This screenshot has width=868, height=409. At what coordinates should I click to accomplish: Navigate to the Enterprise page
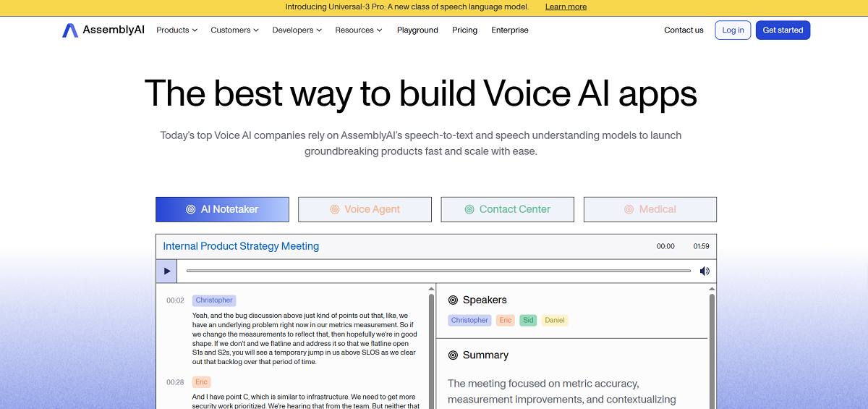[510, 30]
